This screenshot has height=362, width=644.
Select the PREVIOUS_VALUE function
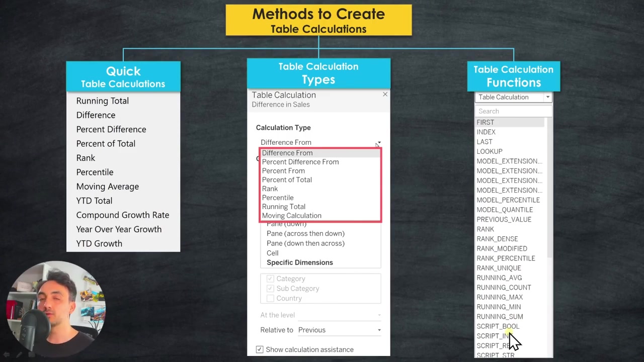504,220
